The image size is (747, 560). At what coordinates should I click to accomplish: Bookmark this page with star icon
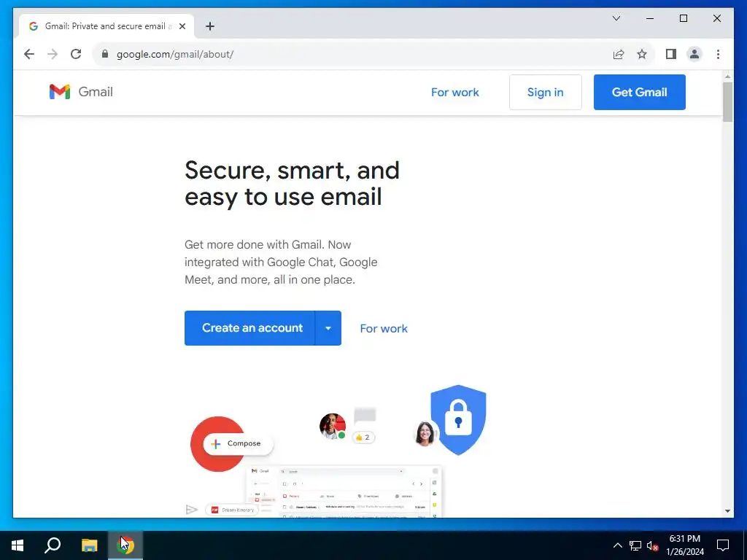(x=642, y=54)
